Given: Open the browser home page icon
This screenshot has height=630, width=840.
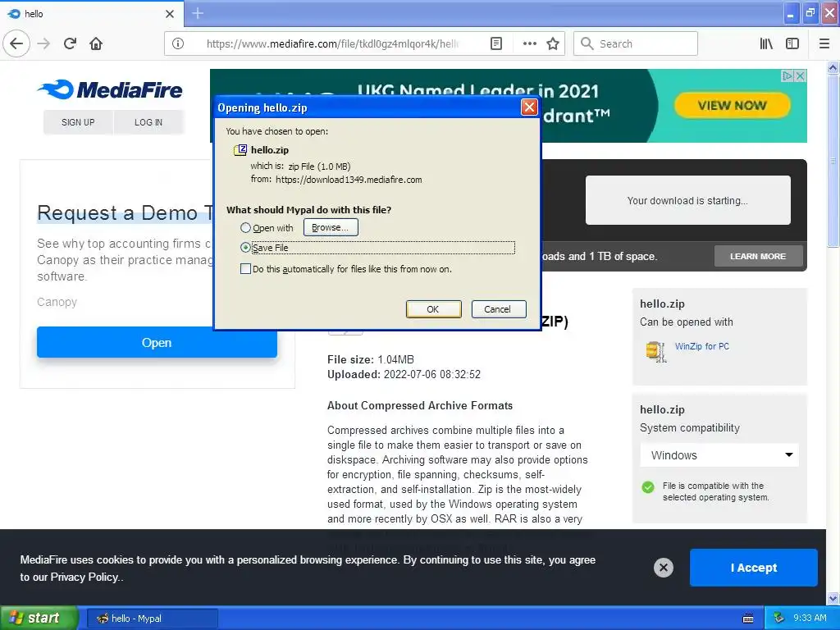Looking at the screenshot, I should [96, 43].
